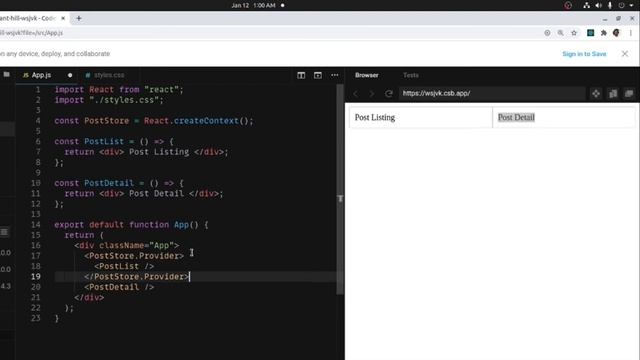This screenshot has width=640, height=360.
Task: Click the red notification icon in top panel
Action: pos(568,5)
